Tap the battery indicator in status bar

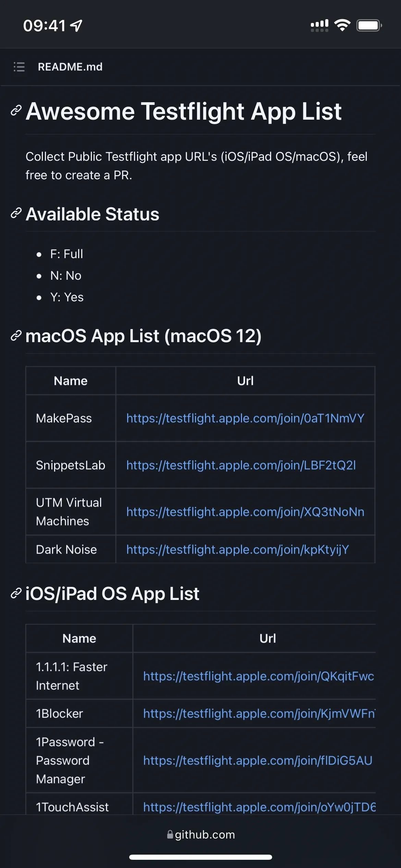369,25
